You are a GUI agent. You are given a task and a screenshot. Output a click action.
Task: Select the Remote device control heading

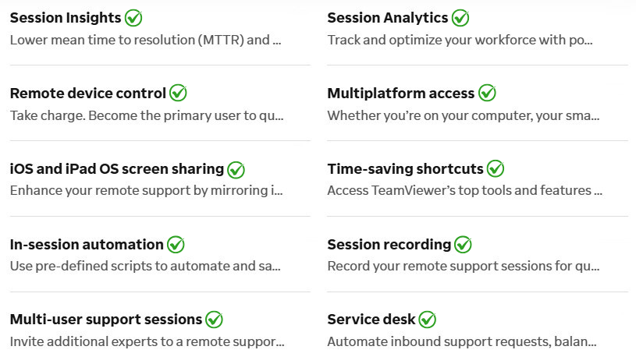88,94
